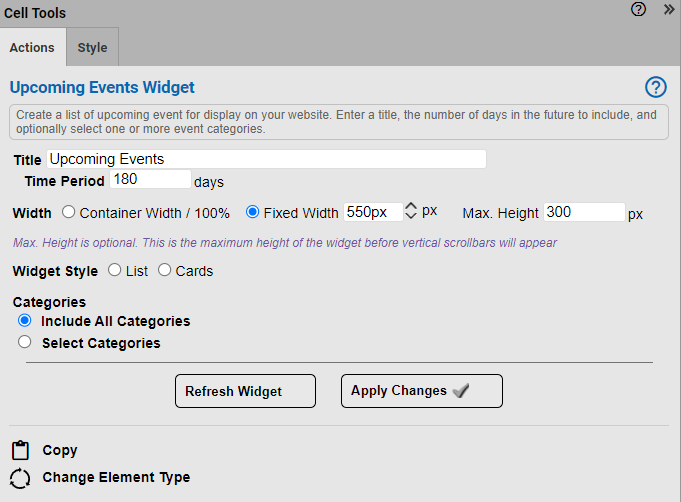Image resolution: width=681 pixels, height=502 pixels.
Task: Click the help icon in Cell Tools header
Action: pos(639,10)
